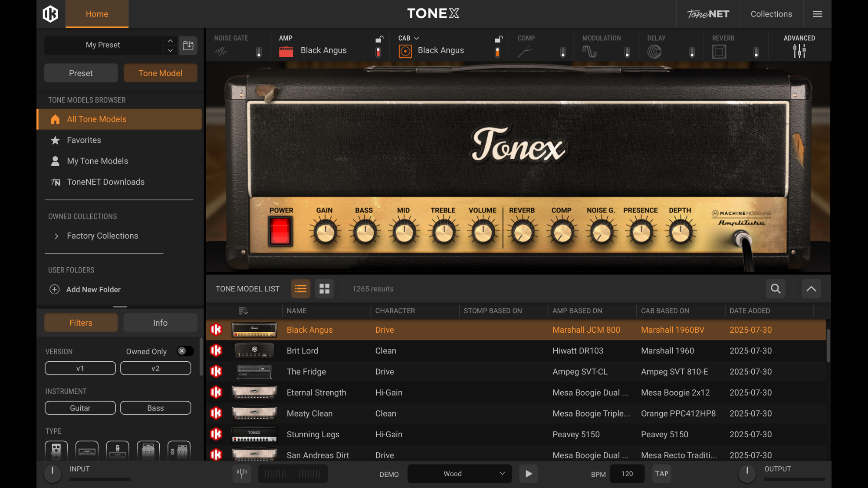Image resolution: width=868 pixels, height=488 pixels.
Task: Select next preset with down arrow
Action: [x=170, y=50]
